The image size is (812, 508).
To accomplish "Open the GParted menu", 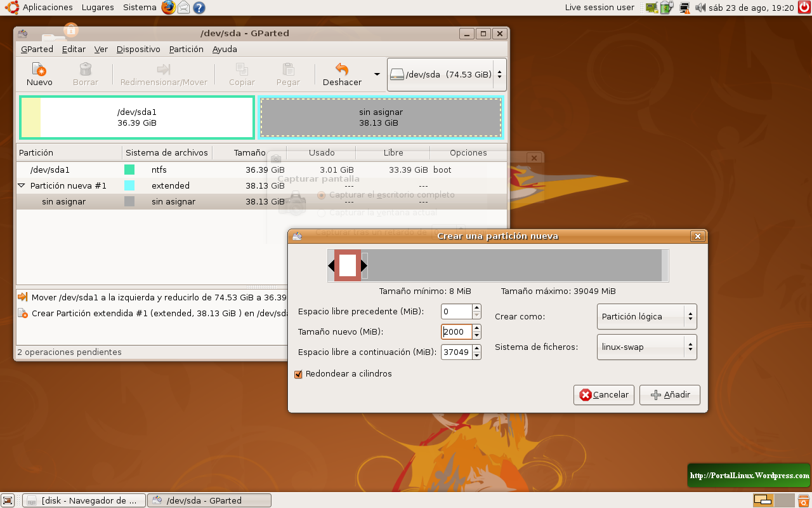I will [x=37, y=49].
